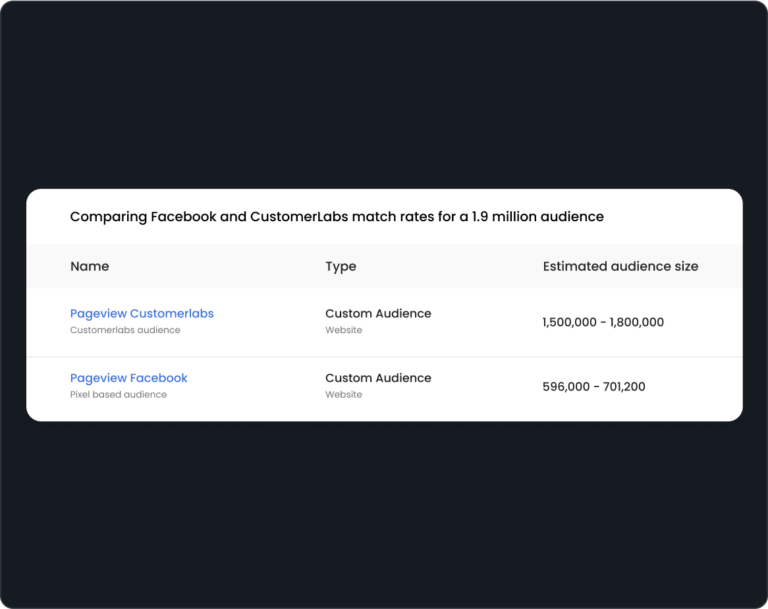Click the Type column header

(x=341, y=267)
